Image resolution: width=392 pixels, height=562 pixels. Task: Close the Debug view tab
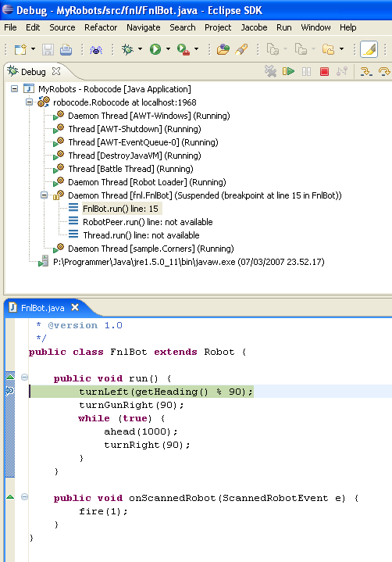pyautogui.click(x=56, y=71)
